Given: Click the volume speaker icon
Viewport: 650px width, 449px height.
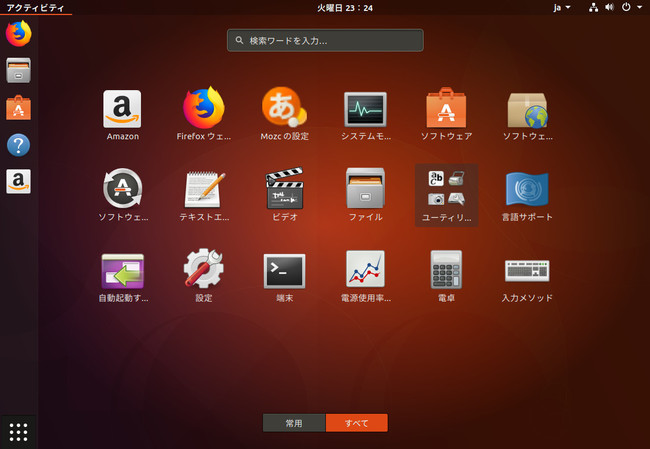Looking at the screenshot, I should (609, 7).
